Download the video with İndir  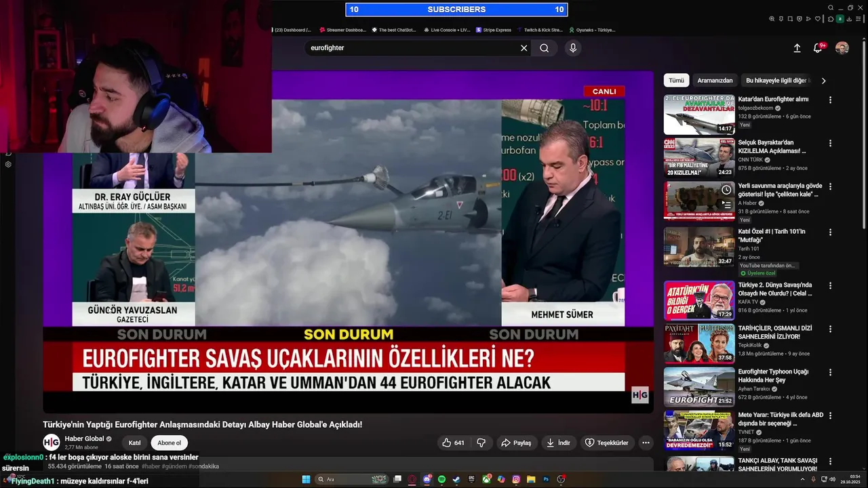click(x=558, y=443)
